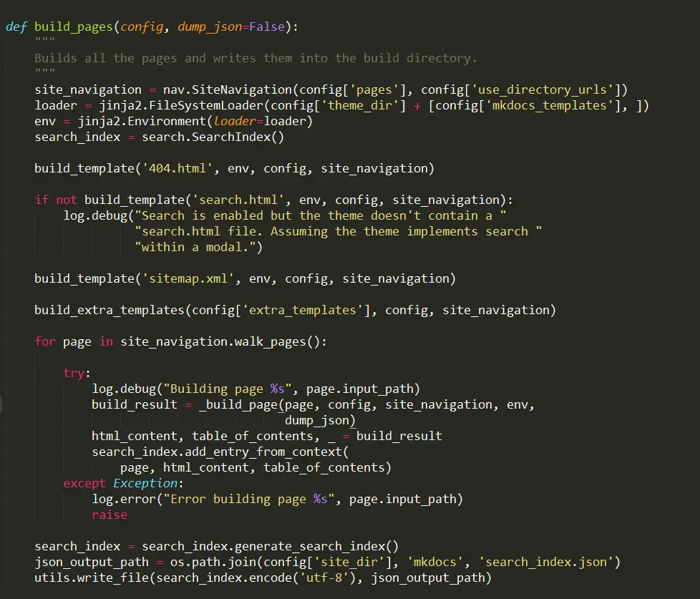Click the 'extra_templates' string
700x599 pixels.
tap(302, 310)
